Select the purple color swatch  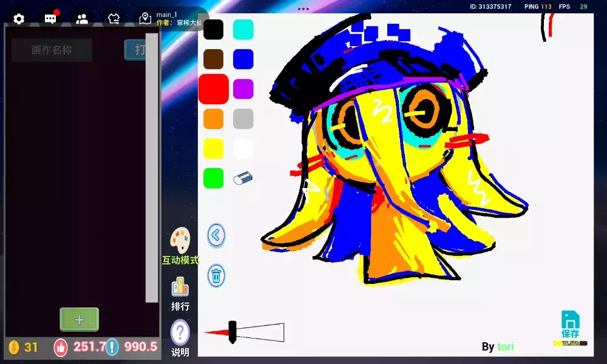243,89
